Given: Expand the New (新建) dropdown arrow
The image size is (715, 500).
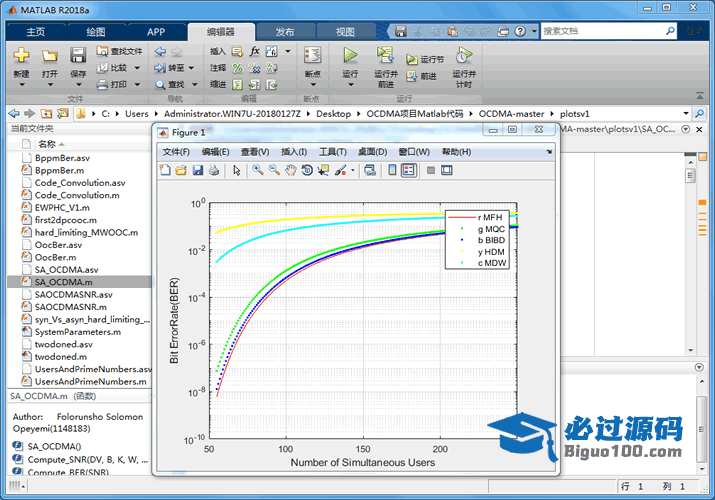Looking at the screenshot, I should (21, 85).
